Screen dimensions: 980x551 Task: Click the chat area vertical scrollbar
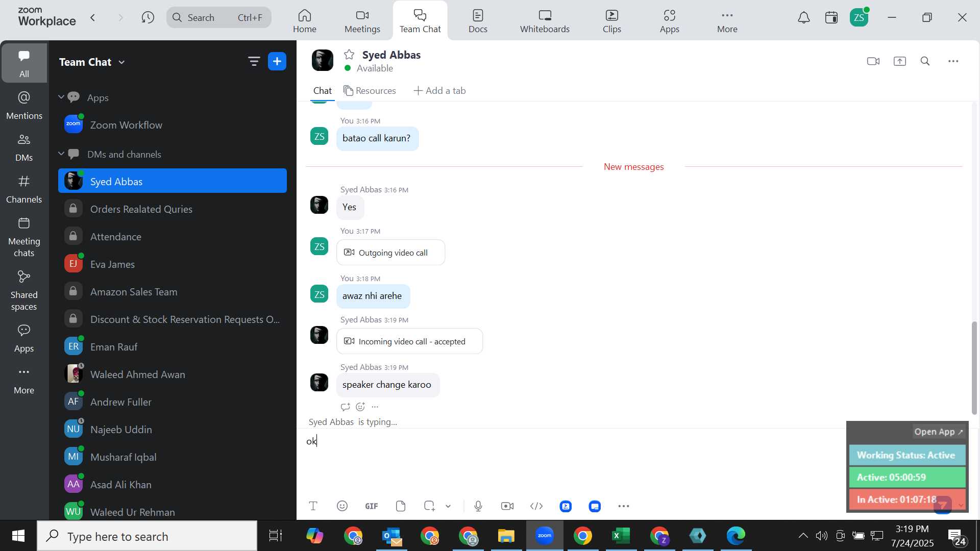click(x=974, y=367)
